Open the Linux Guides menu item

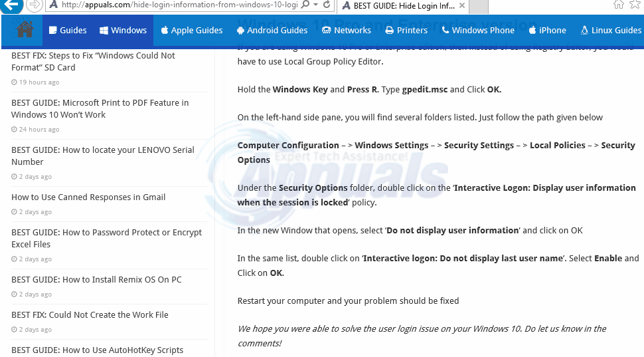coord(611,30)
